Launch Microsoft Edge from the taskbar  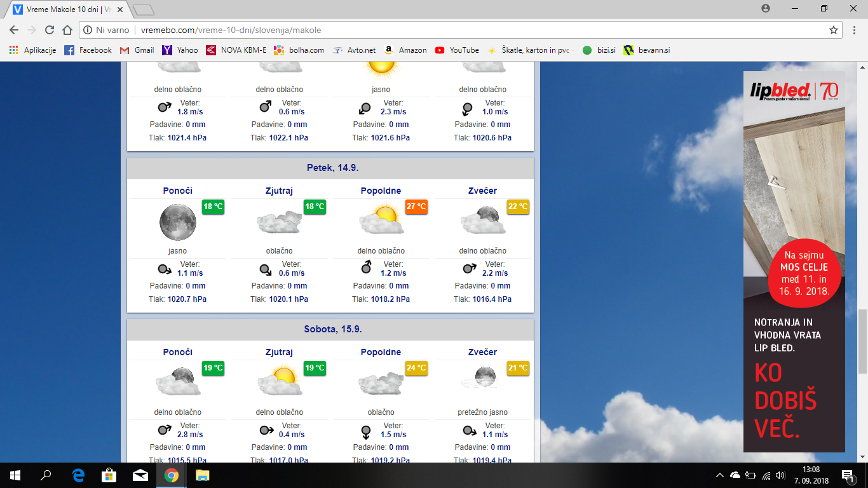(79, 475)
